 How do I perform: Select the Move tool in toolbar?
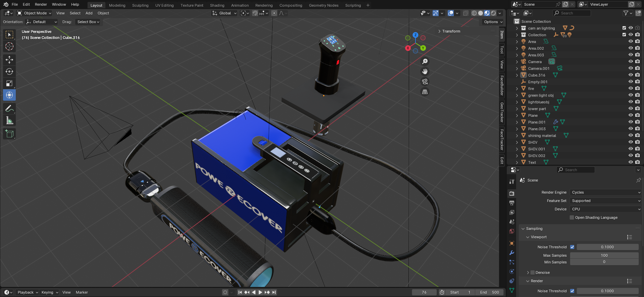[9, 60]
